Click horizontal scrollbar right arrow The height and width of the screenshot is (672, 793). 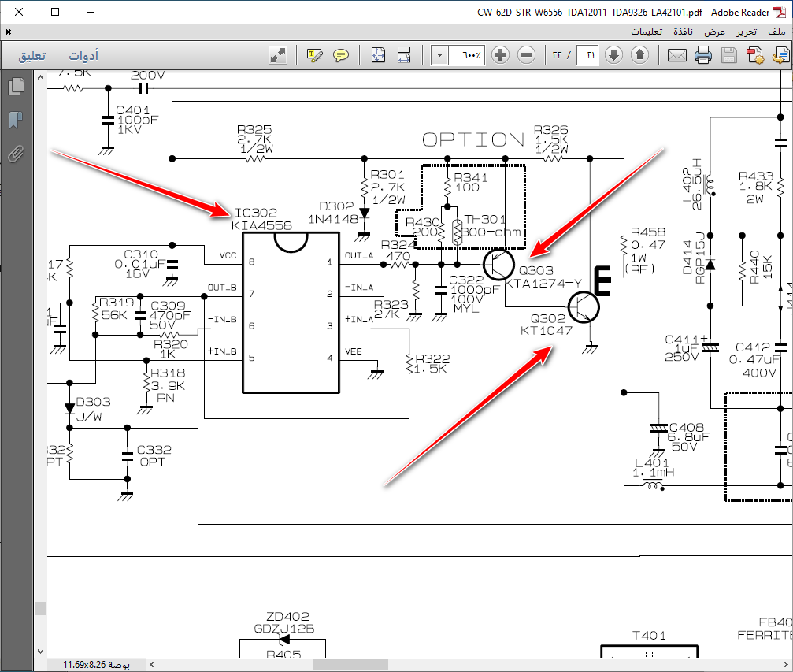(x=785, y=664)
